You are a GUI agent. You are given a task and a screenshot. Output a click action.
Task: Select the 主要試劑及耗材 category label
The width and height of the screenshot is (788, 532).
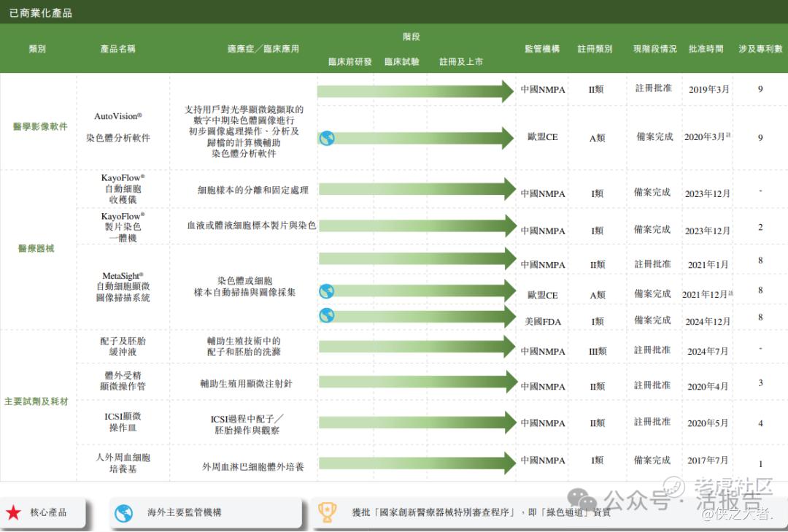click(36, 401)
